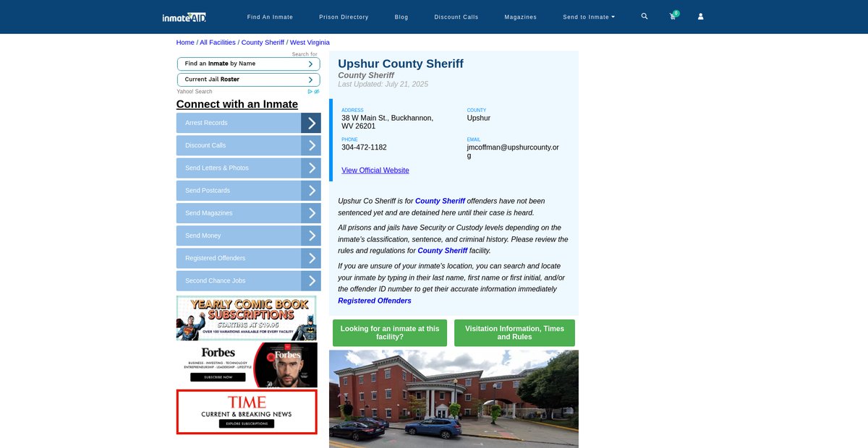The image size is (868, 448).
Task: Open County Sheriff breadcrumb
Action: coord(263,43)
